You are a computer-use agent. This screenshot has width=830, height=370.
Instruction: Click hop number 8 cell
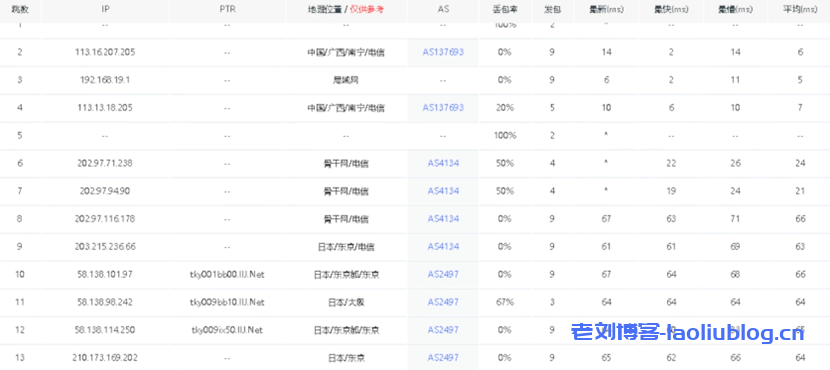pyautogui.click(x=20, y=219)
